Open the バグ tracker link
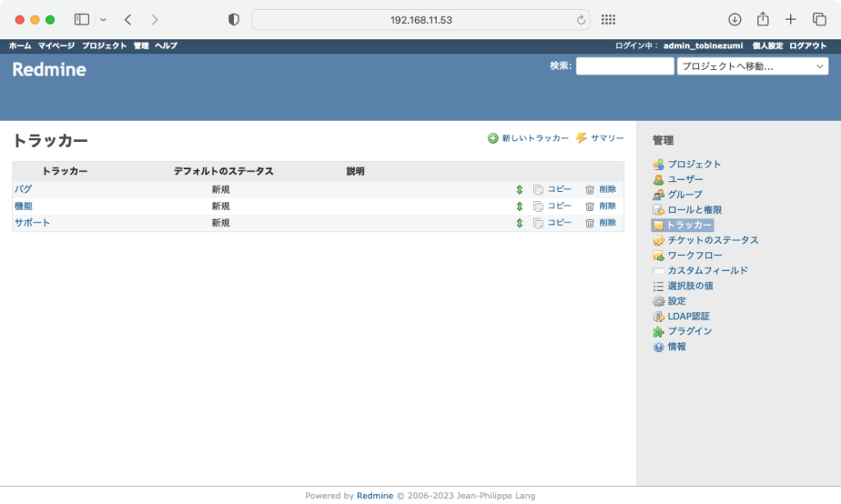Screen dimensions: 841x504 (x=23, y=190)
